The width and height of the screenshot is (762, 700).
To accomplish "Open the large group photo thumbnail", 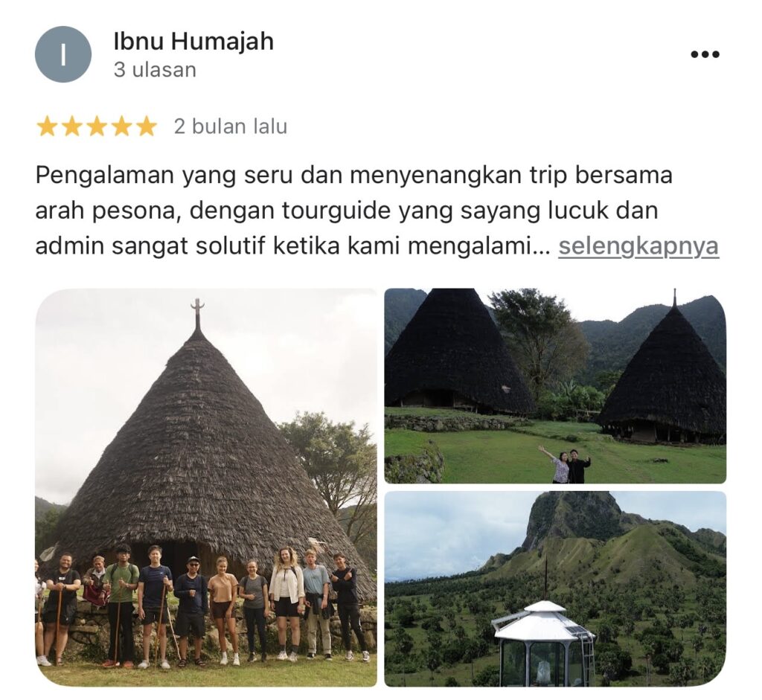I will 206,487.
